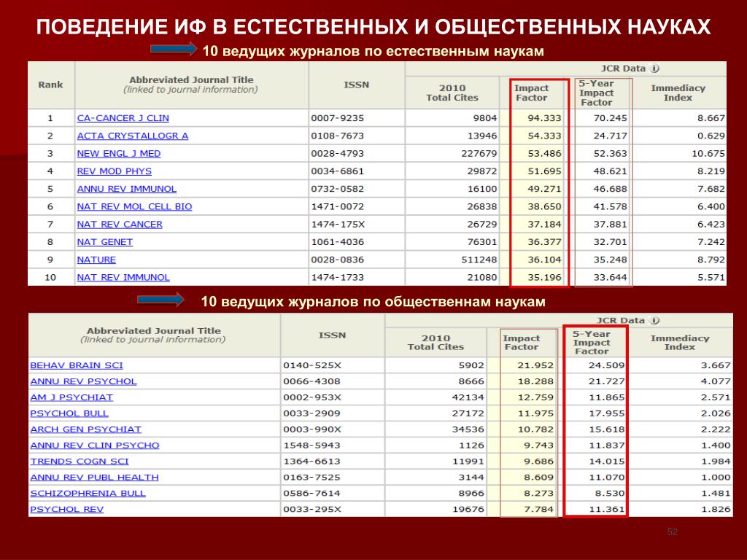The image size is (747, 560).
Task: Select impact factor value 94.333
Action: 544,118
